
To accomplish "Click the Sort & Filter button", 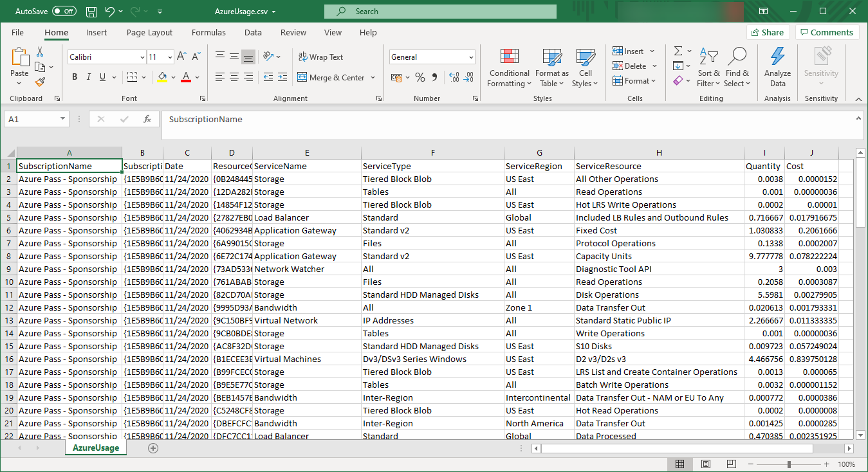I will pyautogui.click(x=708, y=68).
